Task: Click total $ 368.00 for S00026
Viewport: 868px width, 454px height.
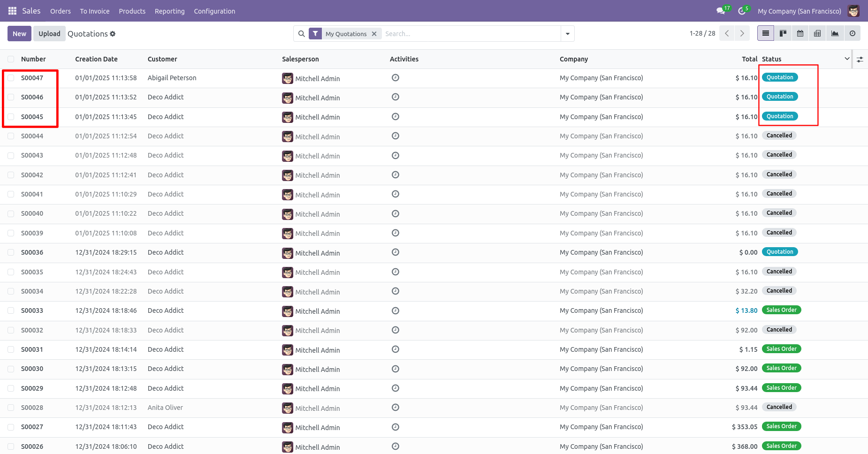Action: [x=745, y=446]
